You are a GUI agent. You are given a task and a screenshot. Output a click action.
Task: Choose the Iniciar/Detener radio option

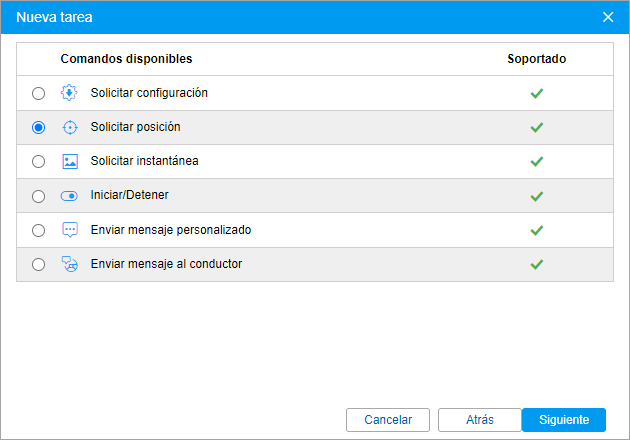point(39,196)
